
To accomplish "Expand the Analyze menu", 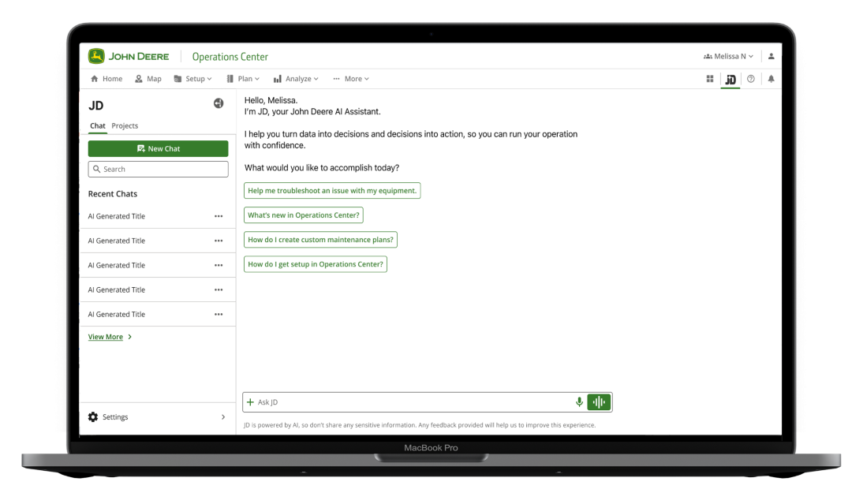I will point(296,79).
